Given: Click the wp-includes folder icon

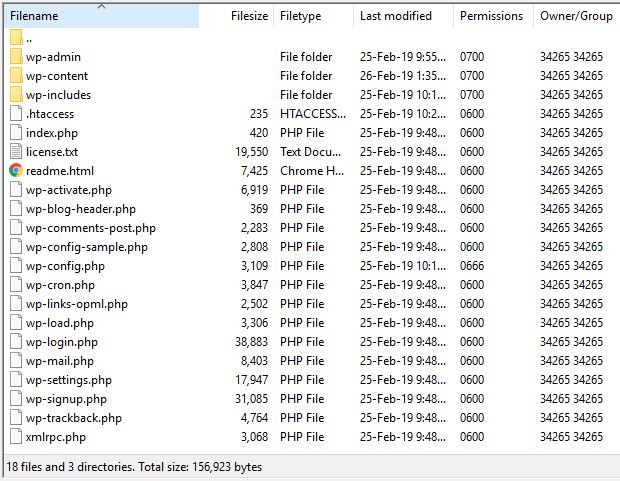Looking at the screenshot, I should click(x=16, y=95).
